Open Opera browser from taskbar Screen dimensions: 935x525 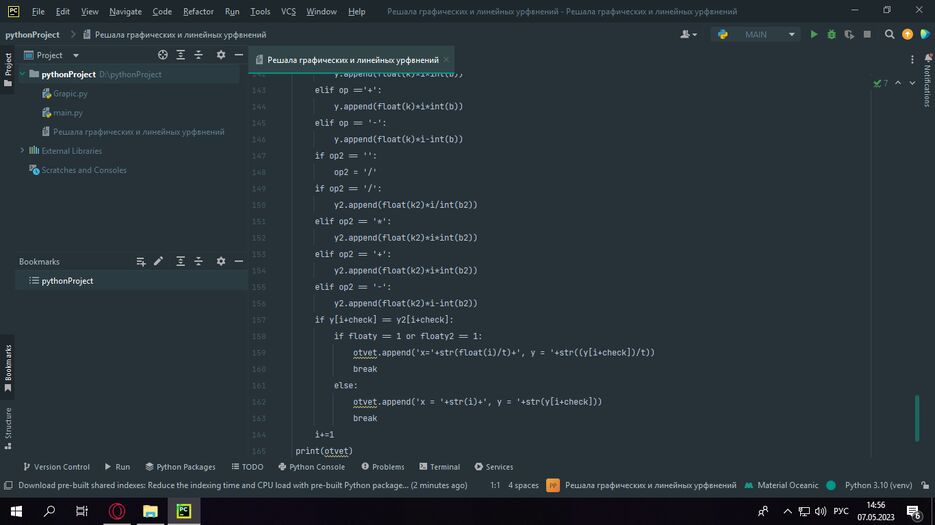point(117,511)
